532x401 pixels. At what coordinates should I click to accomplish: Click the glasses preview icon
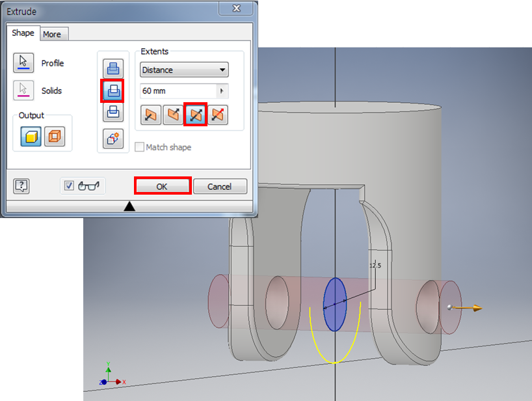pos(88,186)
